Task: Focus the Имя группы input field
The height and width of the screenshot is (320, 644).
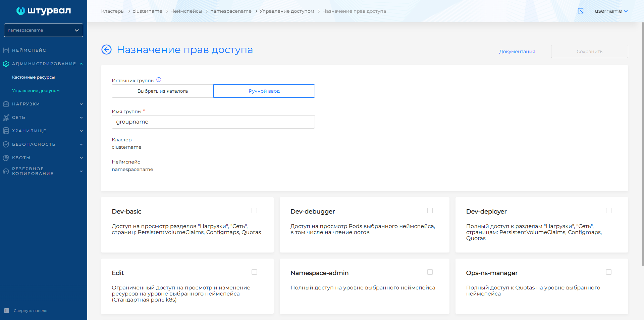Action: (213, 122)
